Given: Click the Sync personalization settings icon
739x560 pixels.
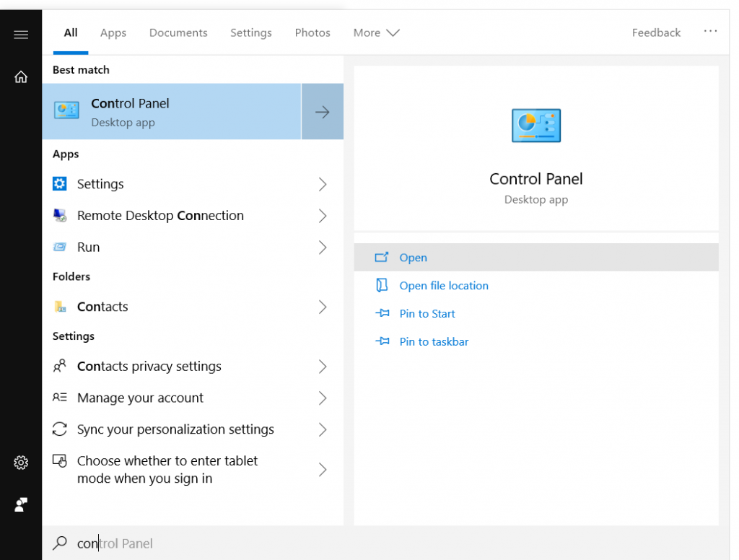Looking at the screenshot, I should tap(59, 429).
